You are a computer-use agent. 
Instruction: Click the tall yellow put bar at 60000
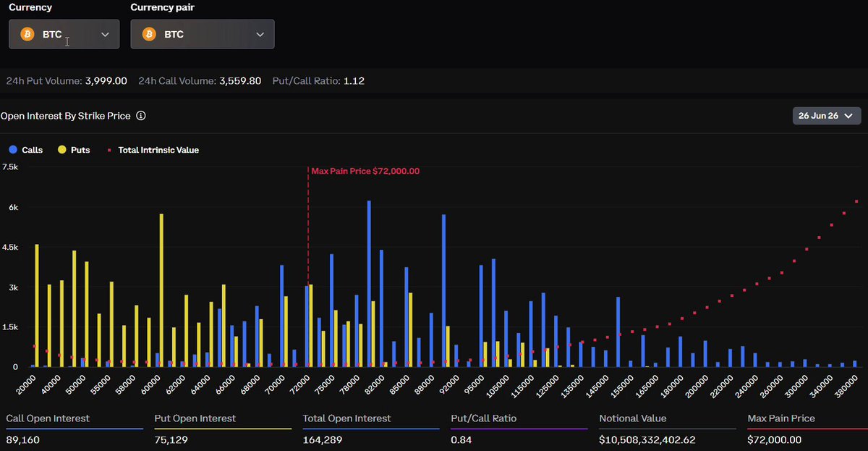161,290
